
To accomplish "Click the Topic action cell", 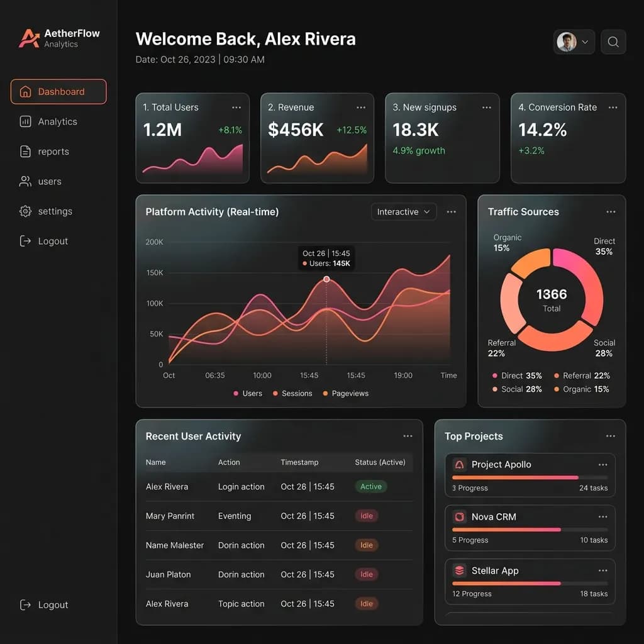I will click(x=241, y=604).
